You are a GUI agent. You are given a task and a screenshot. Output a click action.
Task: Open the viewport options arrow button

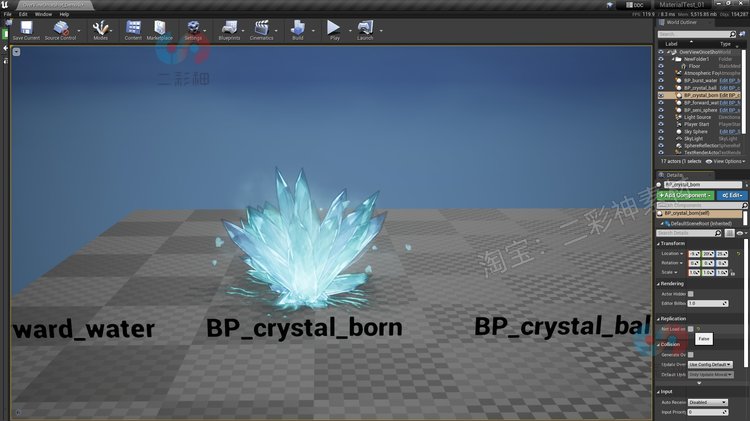16,52
